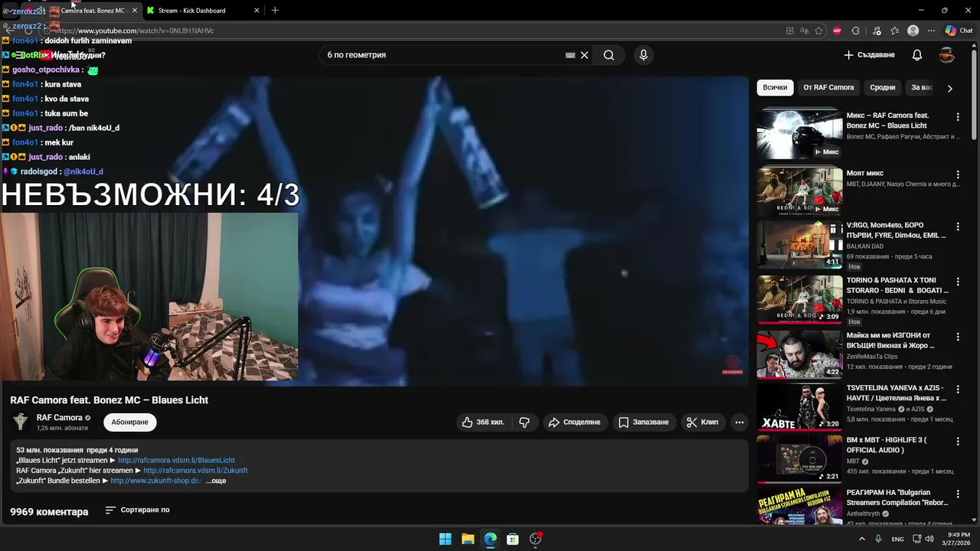This screenshot has width=980, height=551.
Task: Open the Favorites list icon
Action: pyautogui.click(x=894, y=31)
